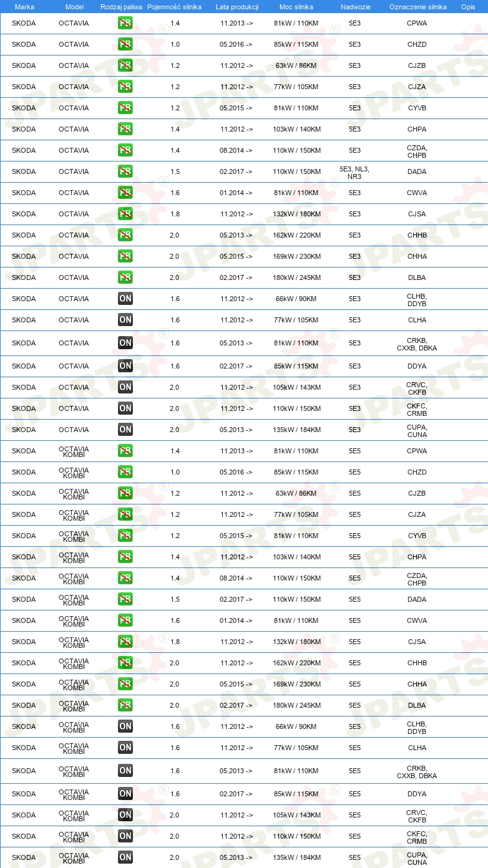The image size is (488, 868).
Task: Click the petrol icon in the CJSA 5E3 row
Action: tap(125, 214)
